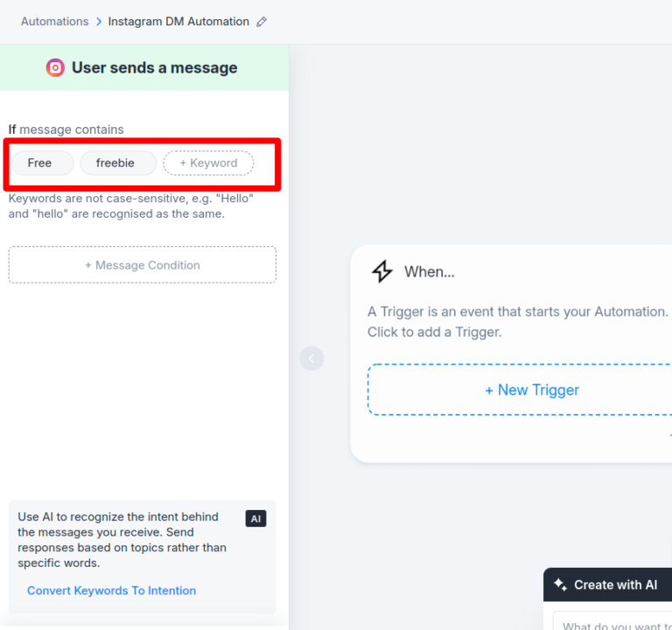Add a + Message Condition
This screenshot has height=630, width=672.
pyautogui.click(x=143, y=265)
